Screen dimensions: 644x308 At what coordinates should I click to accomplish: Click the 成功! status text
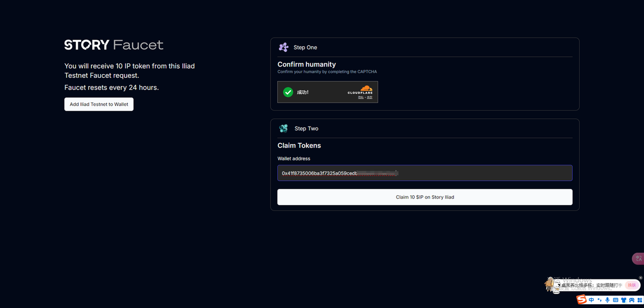[x=303, y=92]
